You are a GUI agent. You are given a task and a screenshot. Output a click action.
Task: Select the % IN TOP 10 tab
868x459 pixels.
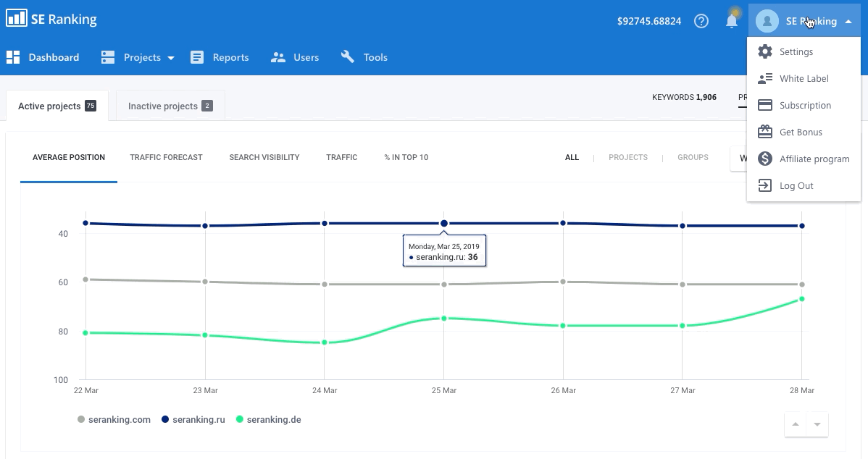click(x=406, y=158)
